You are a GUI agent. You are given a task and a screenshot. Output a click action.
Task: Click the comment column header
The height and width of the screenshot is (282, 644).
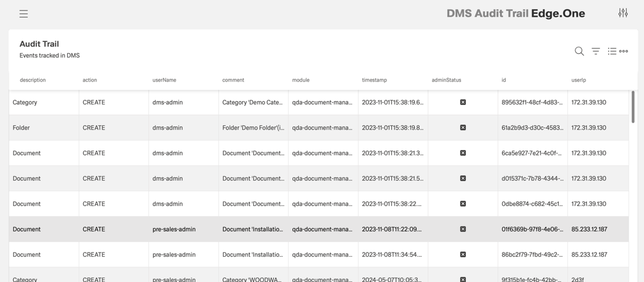pyautogui.click(x=233, y=80)
